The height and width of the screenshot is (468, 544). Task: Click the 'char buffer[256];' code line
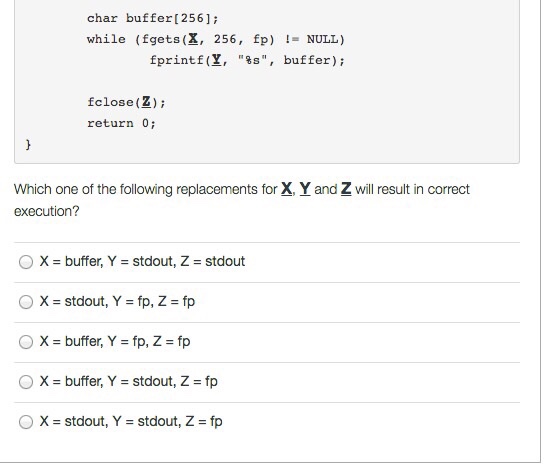(153, 18)
